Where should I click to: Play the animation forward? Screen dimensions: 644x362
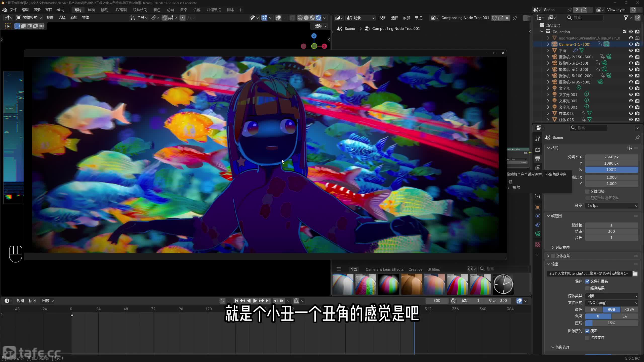pos(255,301)
